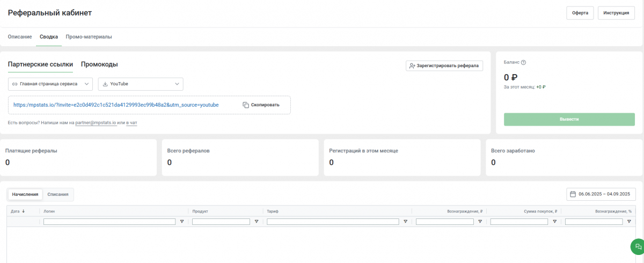Open the Промокоды tab
This screenshot has width=644, height=263.
pos(99,64)
